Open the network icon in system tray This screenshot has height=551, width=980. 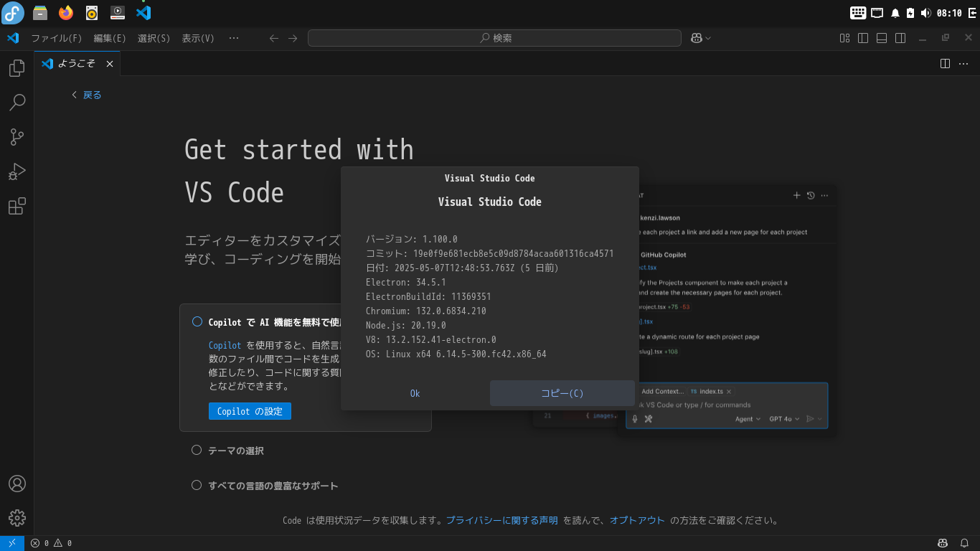[877, 13]
